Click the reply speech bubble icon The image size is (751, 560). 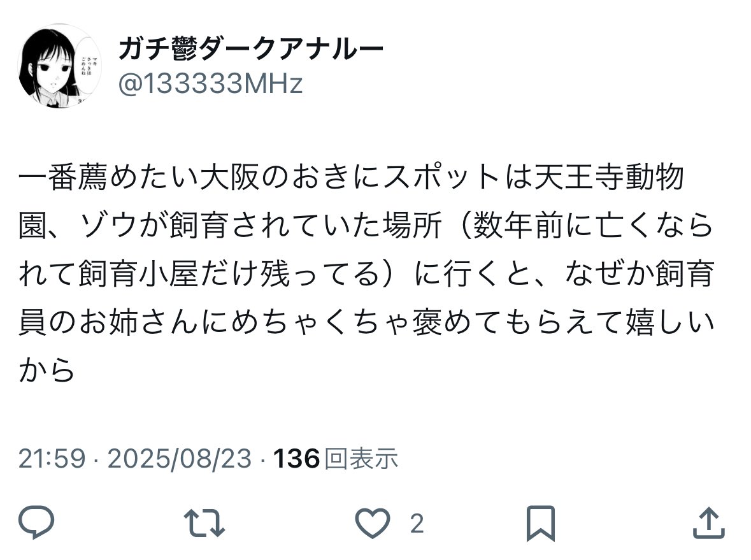(x=36, y=522)
